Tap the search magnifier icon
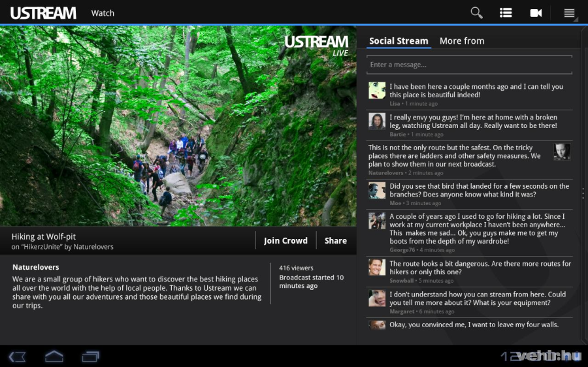The image size is (588, 367). click(476, 12)
